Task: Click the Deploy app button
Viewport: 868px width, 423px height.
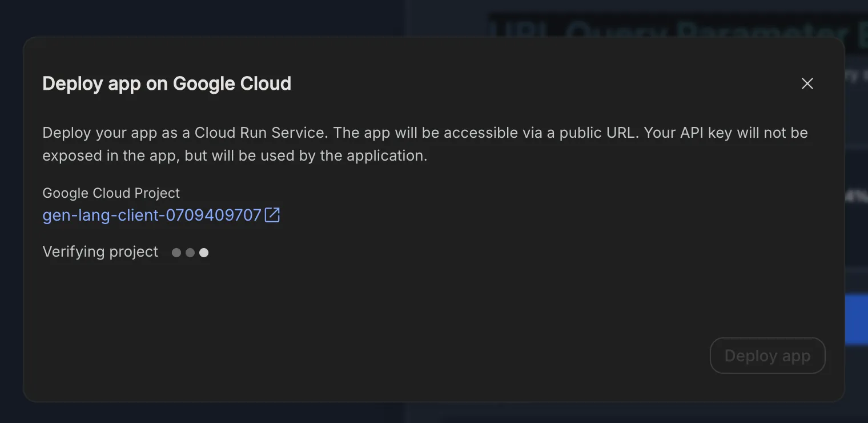Action: [767, 356]
